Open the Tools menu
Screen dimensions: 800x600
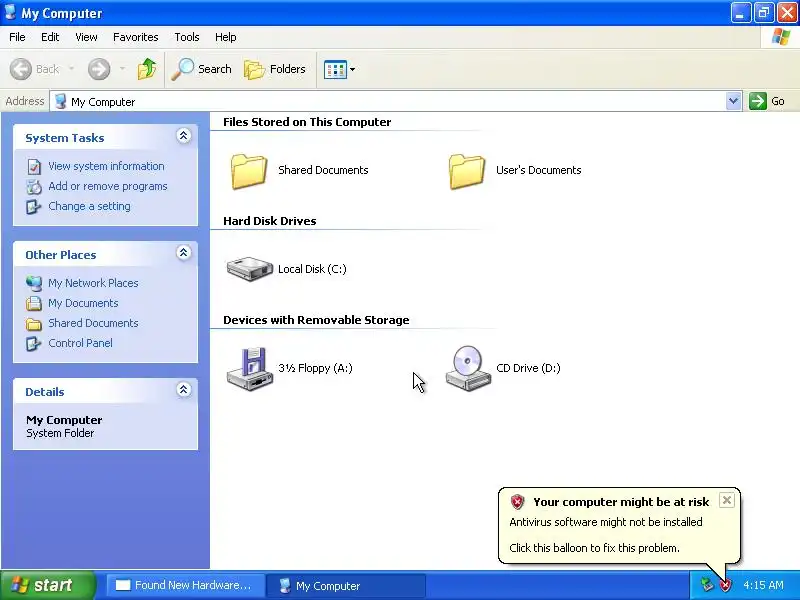pos(187,37)
